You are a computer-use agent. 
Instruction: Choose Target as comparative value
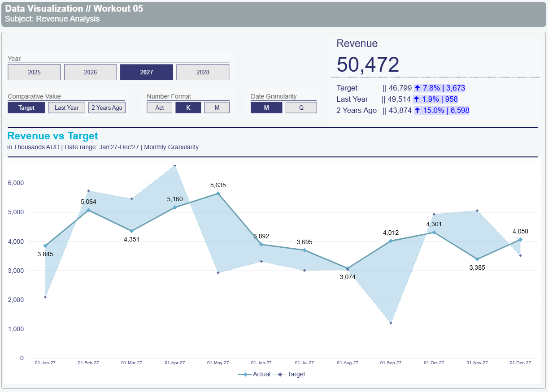tap(26, 108)
